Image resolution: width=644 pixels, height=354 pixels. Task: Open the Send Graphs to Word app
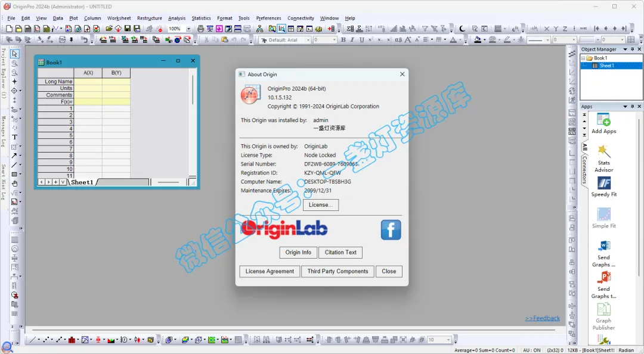603,254
